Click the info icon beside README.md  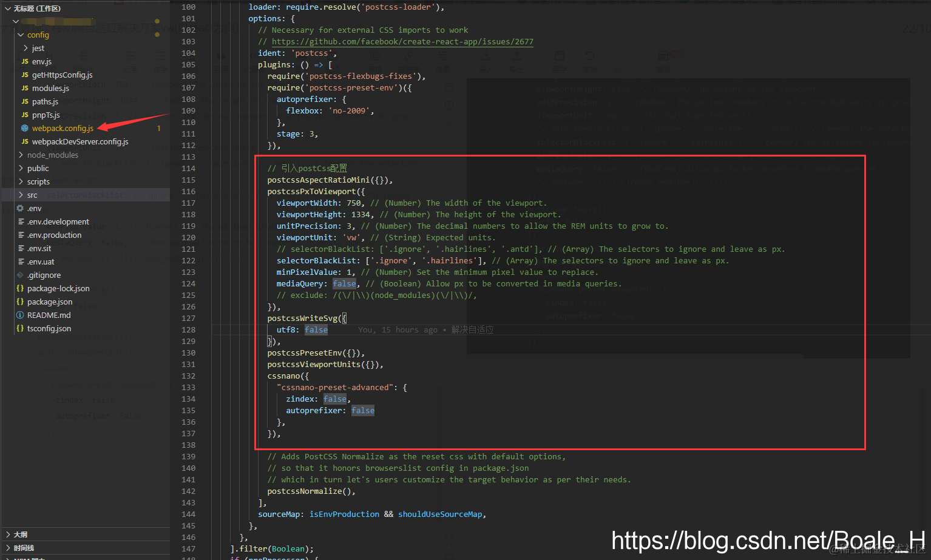pyautogui.click(x=20, y=315)
